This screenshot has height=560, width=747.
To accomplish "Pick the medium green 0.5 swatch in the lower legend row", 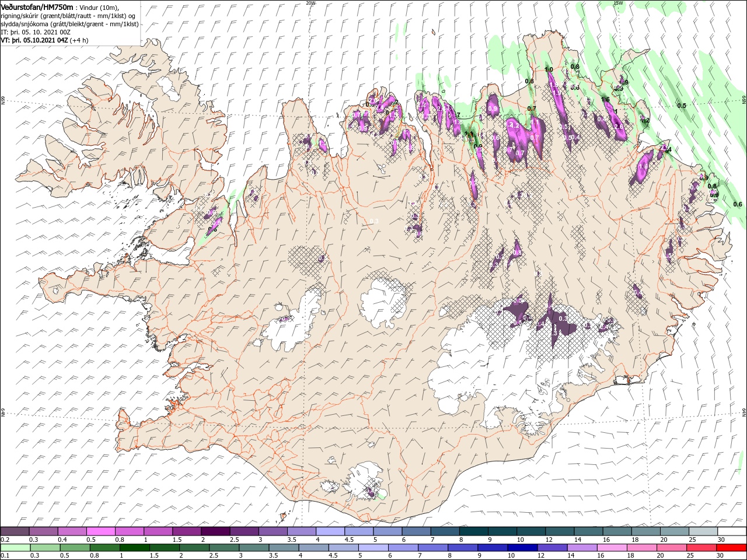I will [75, 548].
